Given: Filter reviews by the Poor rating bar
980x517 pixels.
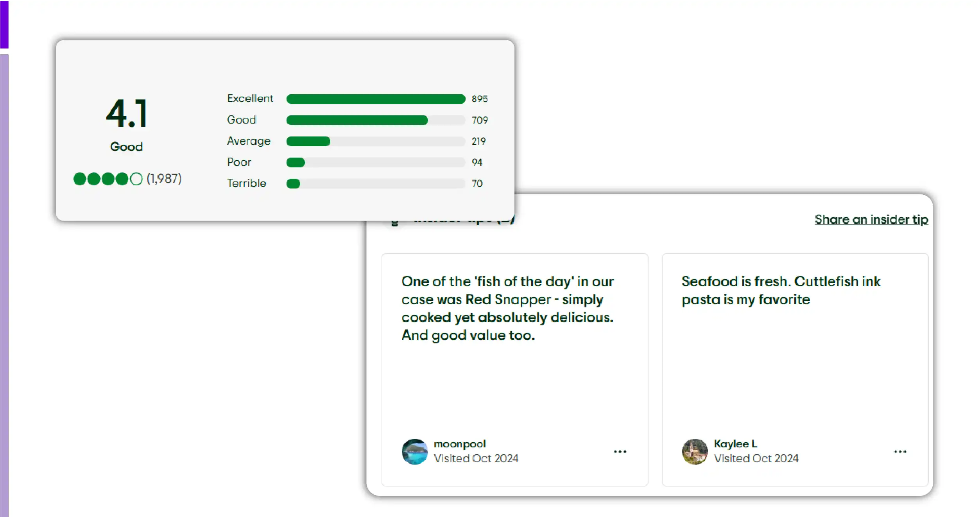Looking at the screenshot, I should 375,162.
